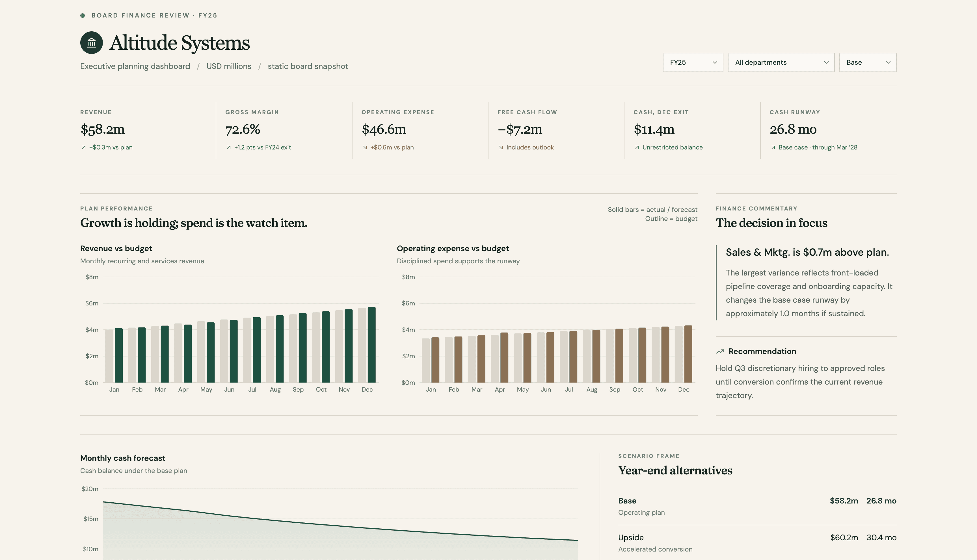This screenshot has width=977, height=560.
Task: Click the Oct label on Revenue chart axis
Action: [x=321, y=390]
